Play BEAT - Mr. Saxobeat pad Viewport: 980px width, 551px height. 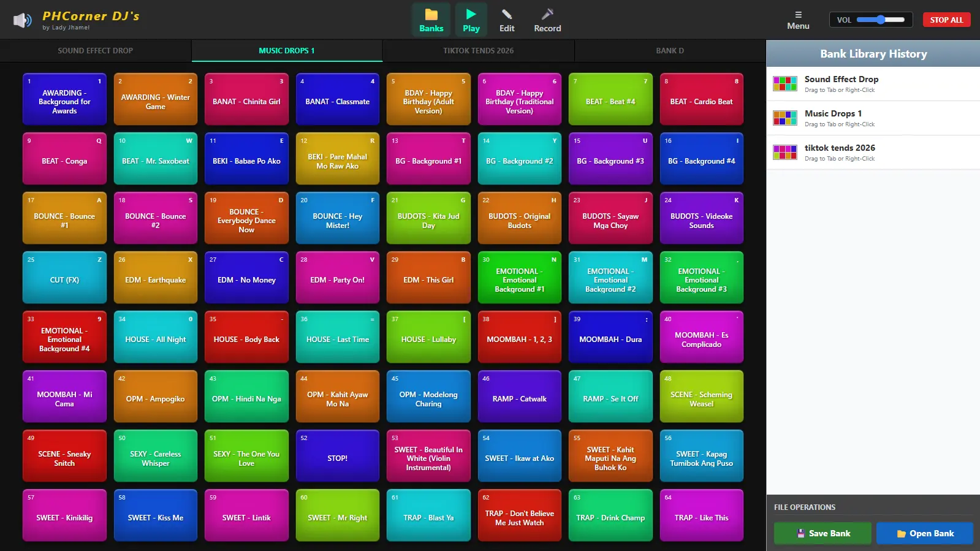[156, 158]
